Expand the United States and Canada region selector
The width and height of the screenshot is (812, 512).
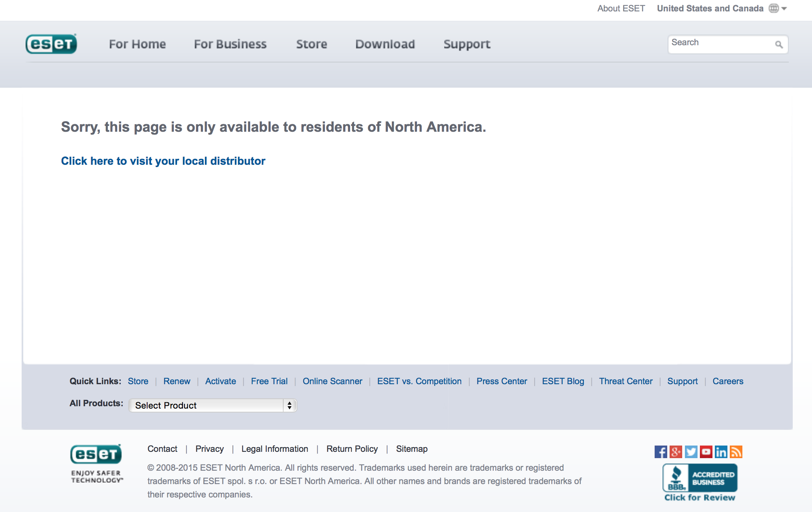722,8
